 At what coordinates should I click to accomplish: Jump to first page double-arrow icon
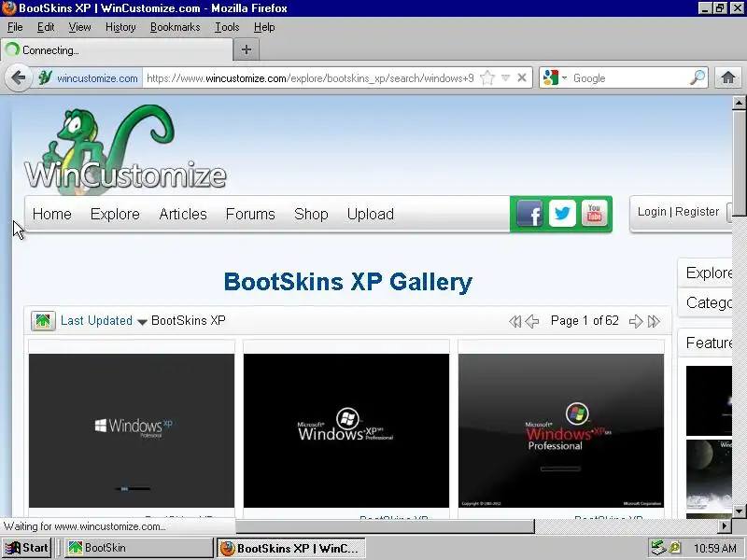point(514,321)
